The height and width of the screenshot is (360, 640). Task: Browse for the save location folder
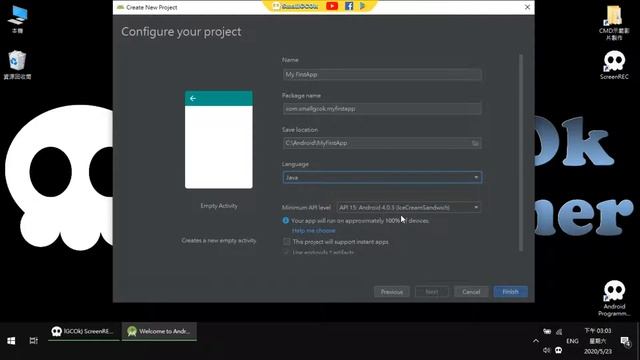coord(476,143)
